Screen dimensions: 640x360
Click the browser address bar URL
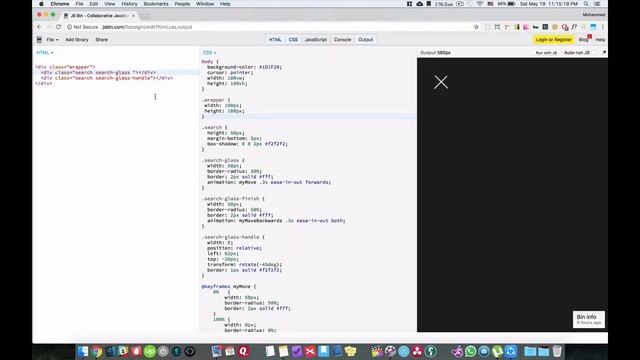pos(147,27)
